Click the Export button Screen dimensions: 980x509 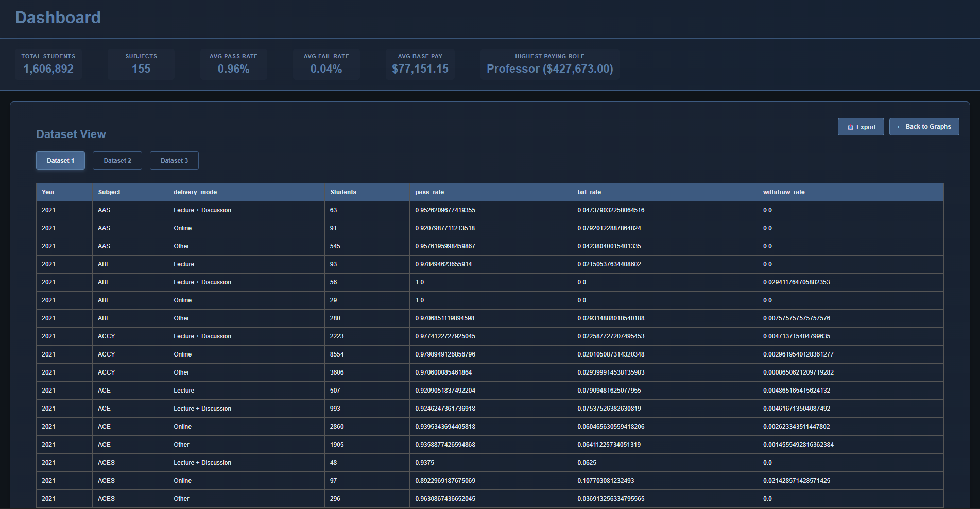click(x=861, y=127)
